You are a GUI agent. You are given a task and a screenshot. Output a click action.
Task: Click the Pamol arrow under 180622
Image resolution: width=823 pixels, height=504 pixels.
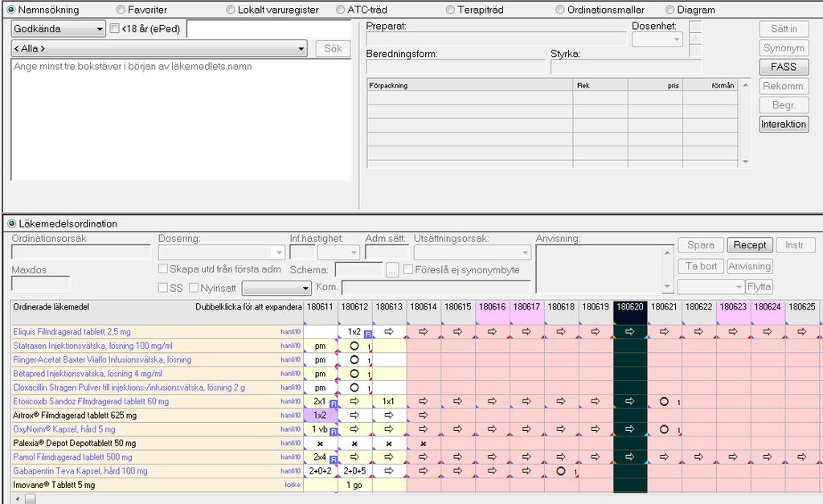[698, 457]
